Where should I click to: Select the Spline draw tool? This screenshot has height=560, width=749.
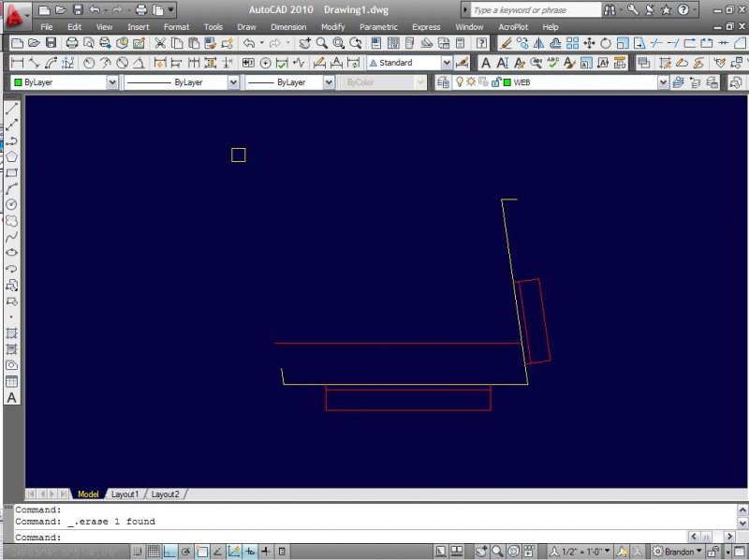(12, 237)
